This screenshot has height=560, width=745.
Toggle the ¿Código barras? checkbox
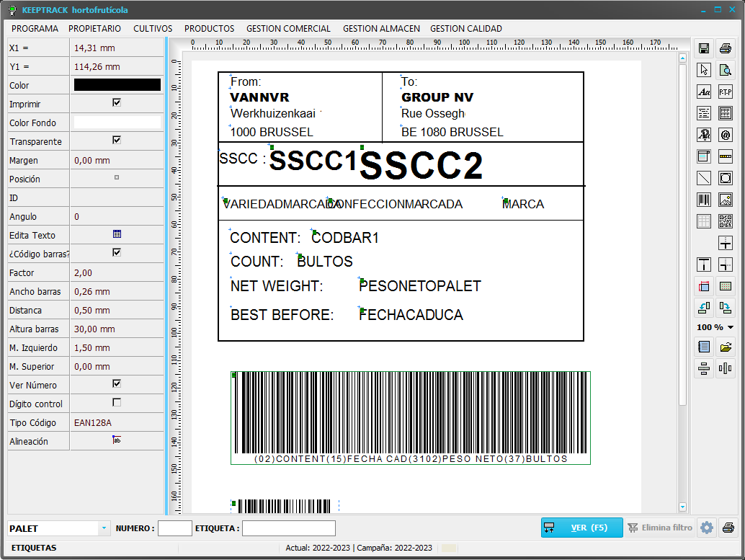(117, 252)
